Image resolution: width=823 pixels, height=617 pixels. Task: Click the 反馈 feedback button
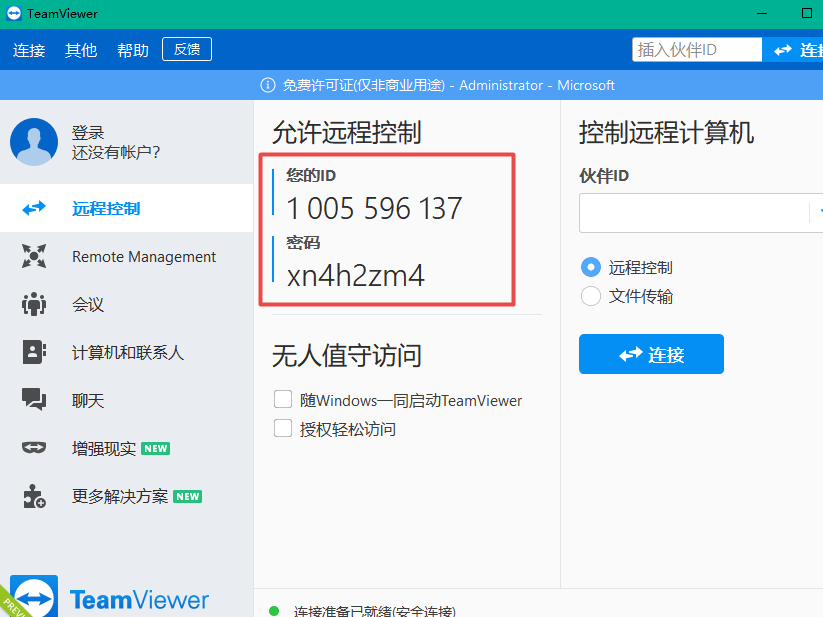[x=187, y=49]
